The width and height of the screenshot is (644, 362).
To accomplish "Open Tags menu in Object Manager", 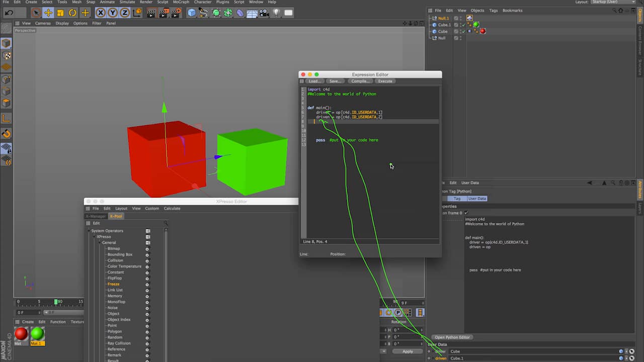I will click(x=494, y=10).
